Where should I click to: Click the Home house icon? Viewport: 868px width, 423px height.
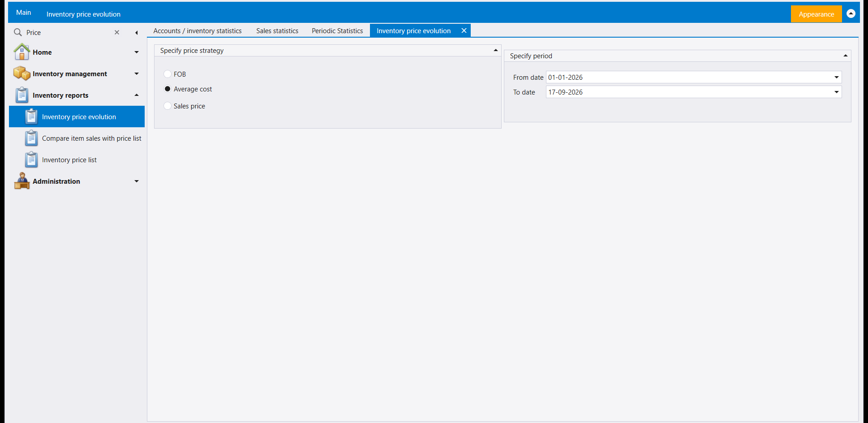point(22,52)
